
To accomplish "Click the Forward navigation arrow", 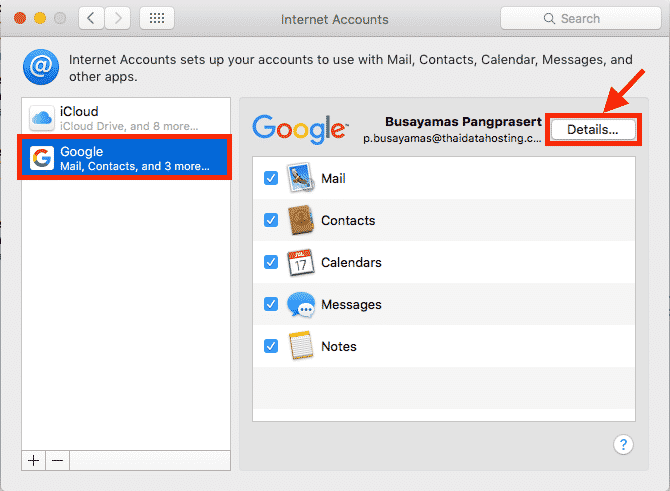I will [x=118, y=18].
